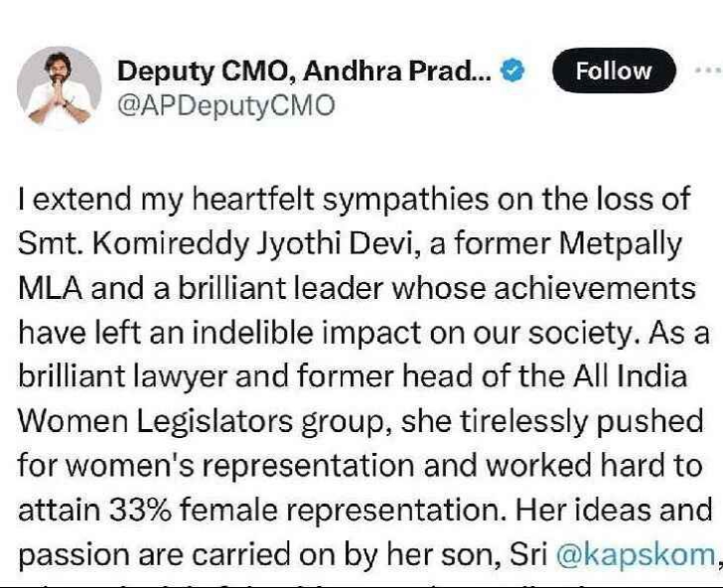The width and height of the screenshot is (723, 588).
Task: Open the Deputy CMO profile picture
Action: [60, 87]
